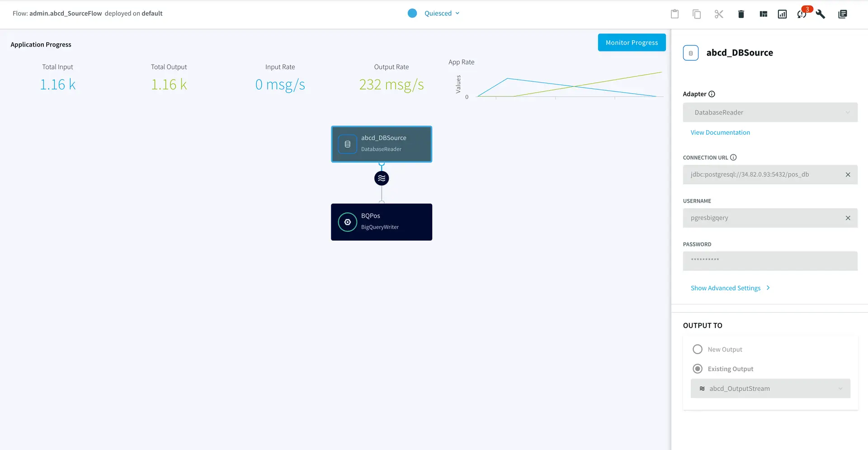Image resolution: width=868 pixels, height=450 pixels.
Task: Select the Existing Output radio button
Action: tap(698, 369)
